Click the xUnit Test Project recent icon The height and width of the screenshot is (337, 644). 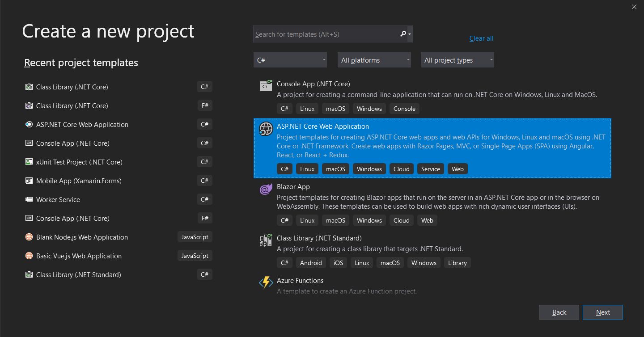pyautogui.click(x=29, y=162)
